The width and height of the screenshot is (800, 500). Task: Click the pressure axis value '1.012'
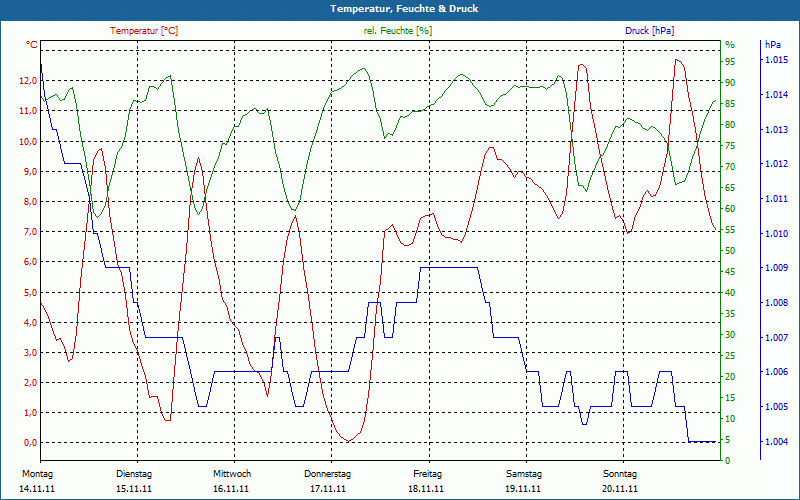click(776, 164)
